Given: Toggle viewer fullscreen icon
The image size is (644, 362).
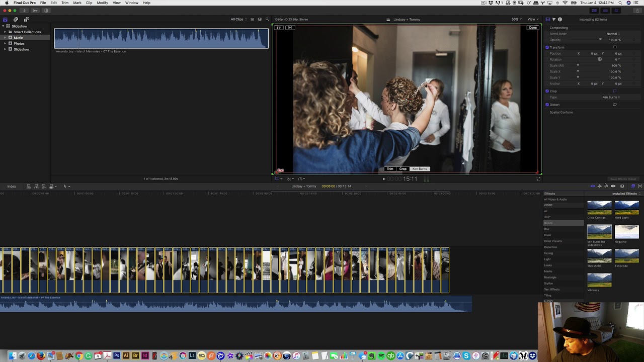Looking at the screenshot, I should pyautogui.click(x=538, y=178).
